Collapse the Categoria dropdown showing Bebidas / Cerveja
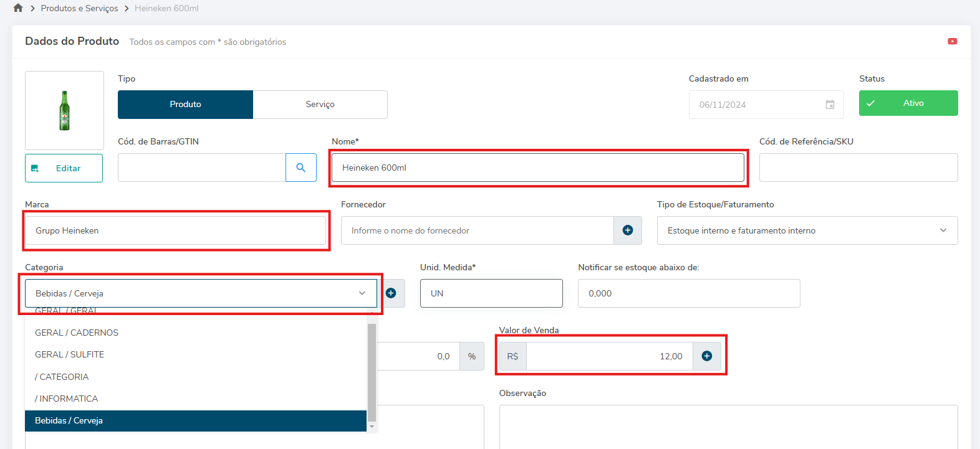The image size is (980, 449). [x=201, y=293]
